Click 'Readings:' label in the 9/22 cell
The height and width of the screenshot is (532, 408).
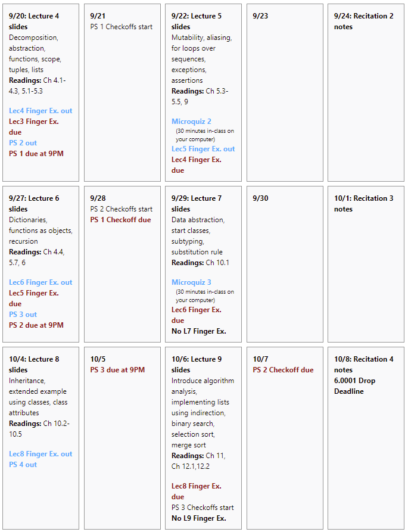(x=188, y=91)
